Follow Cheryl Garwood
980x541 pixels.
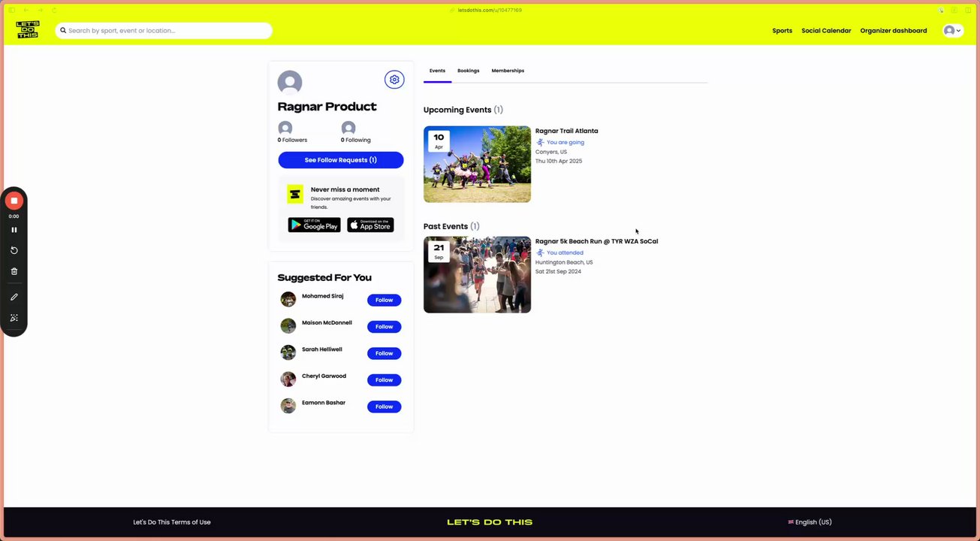click(x=384, y=380)
